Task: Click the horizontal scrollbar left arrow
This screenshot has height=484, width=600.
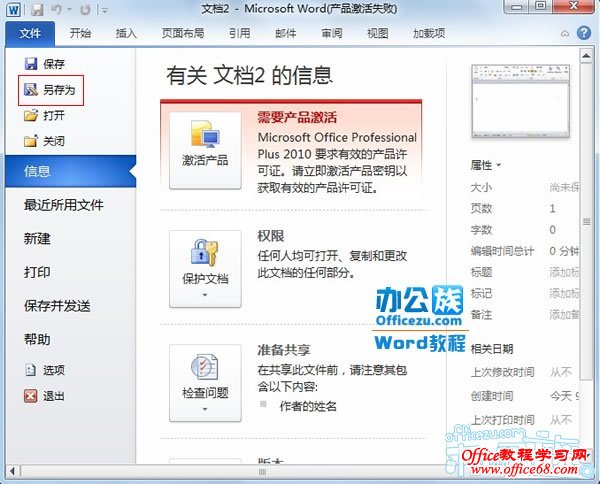Action: click(13, 471)
